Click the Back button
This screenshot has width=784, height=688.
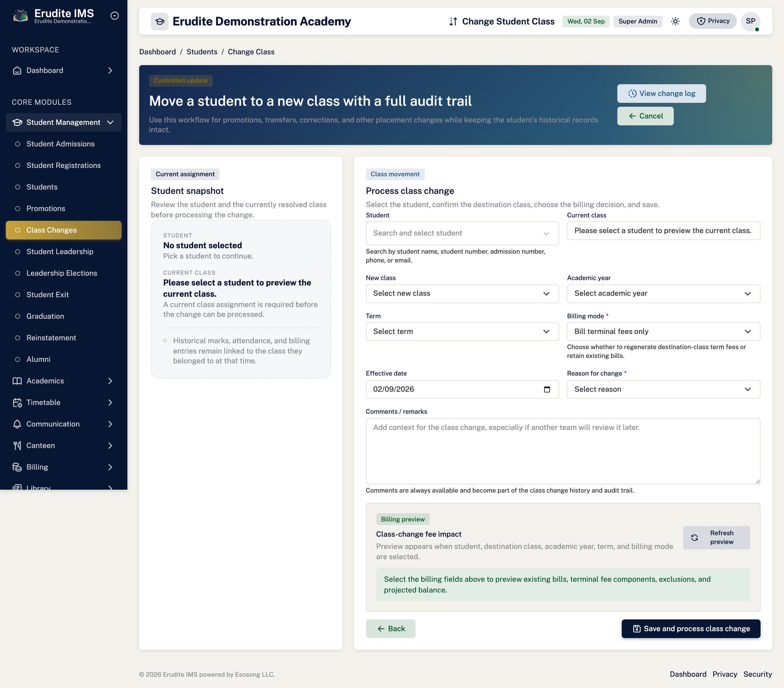click(391, 629)
